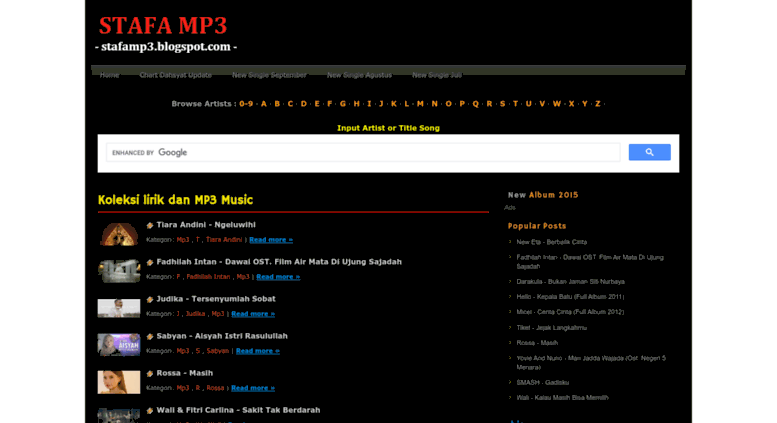Click the bullet icon beside Sabyan - Aisyah Istri Rasulullah
The height and width of the screenshot is (423, 777).
pos(150,337)
